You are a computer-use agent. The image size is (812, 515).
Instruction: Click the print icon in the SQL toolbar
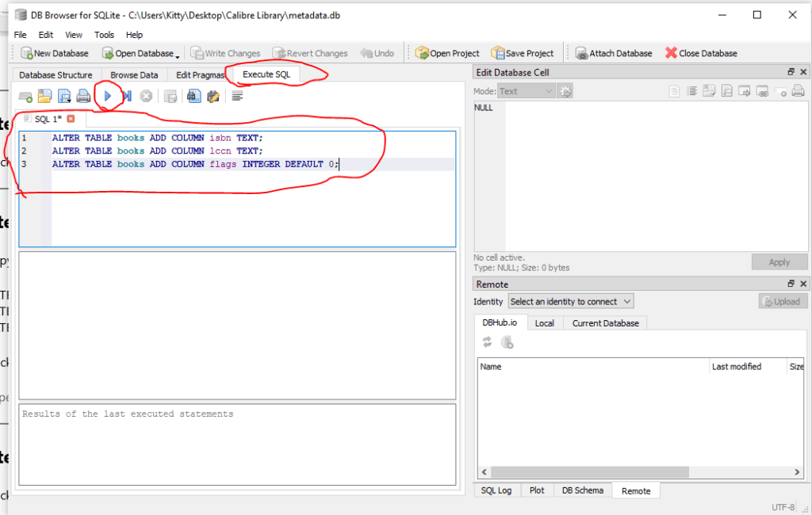pos(83,97)
